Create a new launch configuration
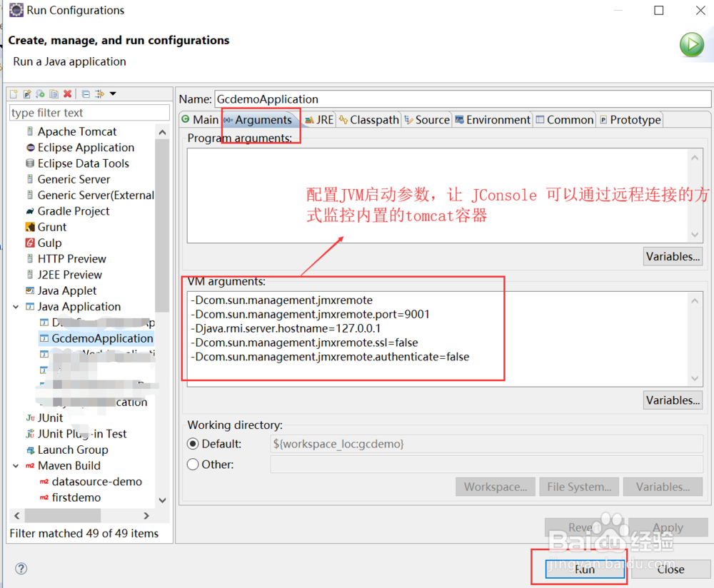 [14, 93]
